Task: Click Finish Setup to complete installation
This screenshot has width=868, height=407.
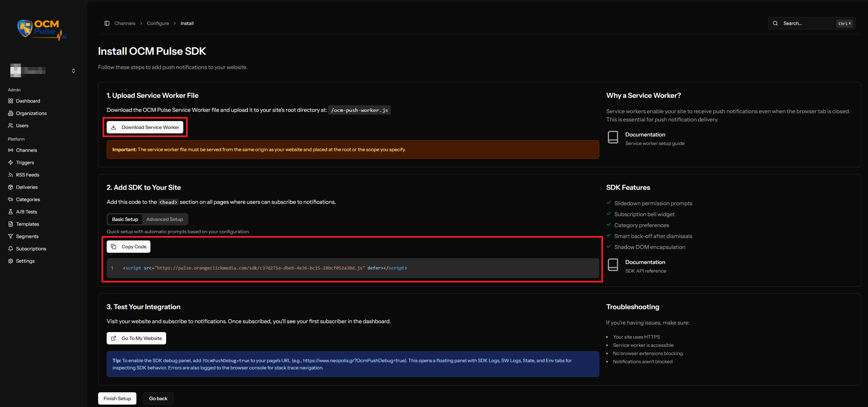Action: 117,398
